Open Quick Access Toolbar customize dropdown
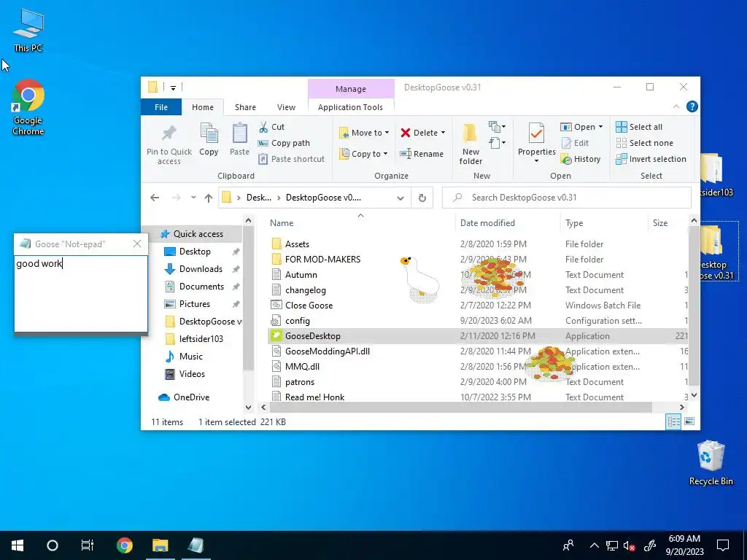The height and width of the screenshot is (560, 747). 174,87
